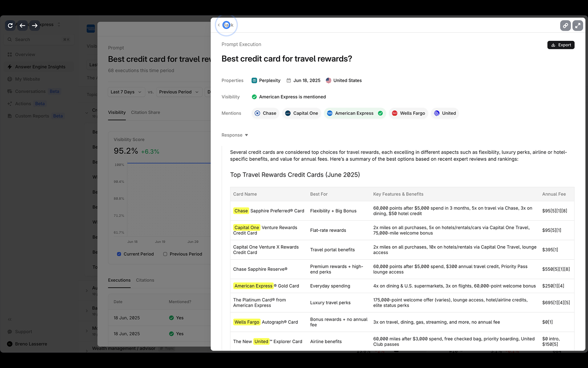The width and height of the screenshot is (588, 368).
Task: Click the 'Chase Sapphire Reserve®' cell
Action: (x=260, y=269)
